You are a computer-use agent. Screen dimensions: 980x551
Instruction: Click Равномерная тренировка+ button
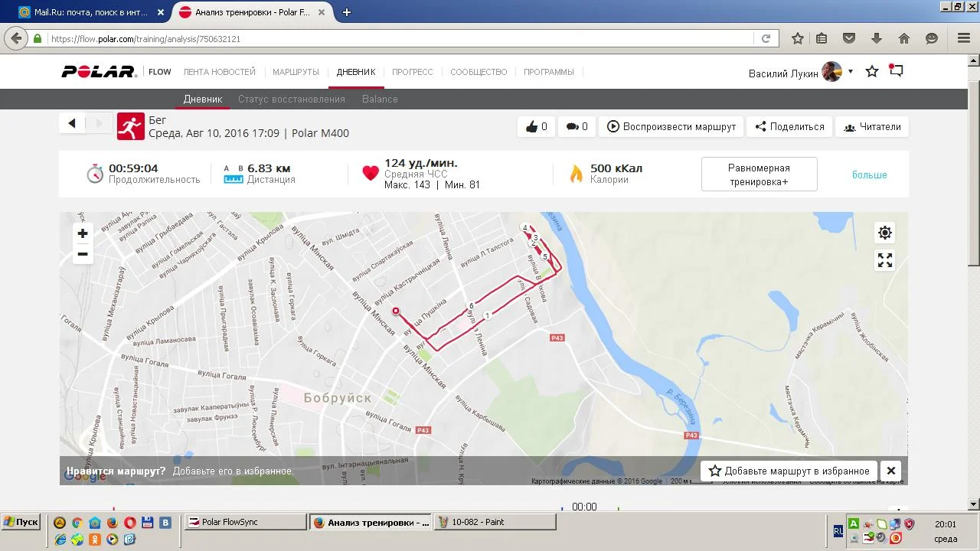point(759,174)
